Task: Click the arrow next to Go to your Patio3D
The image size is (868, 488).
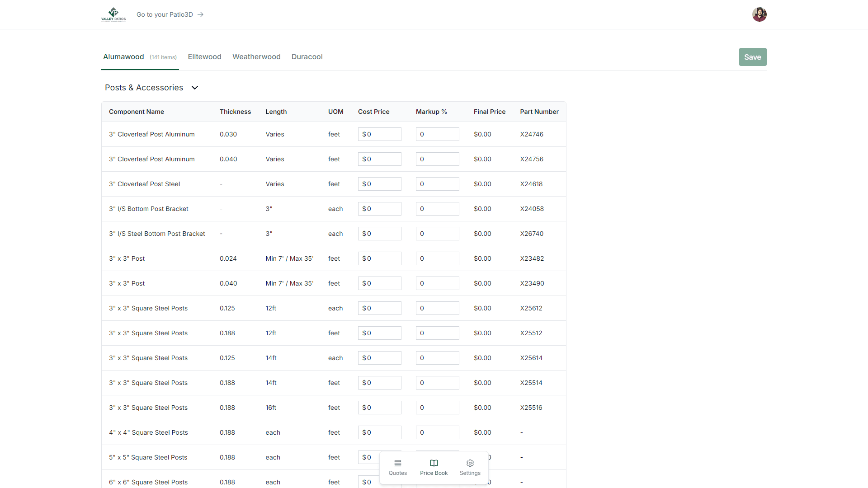Action: (x=201, y=14)
